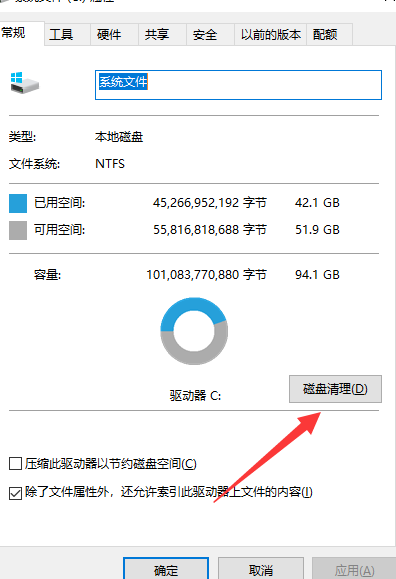
Task: Click the drive name field 系统文件
Action: [238, 85]
